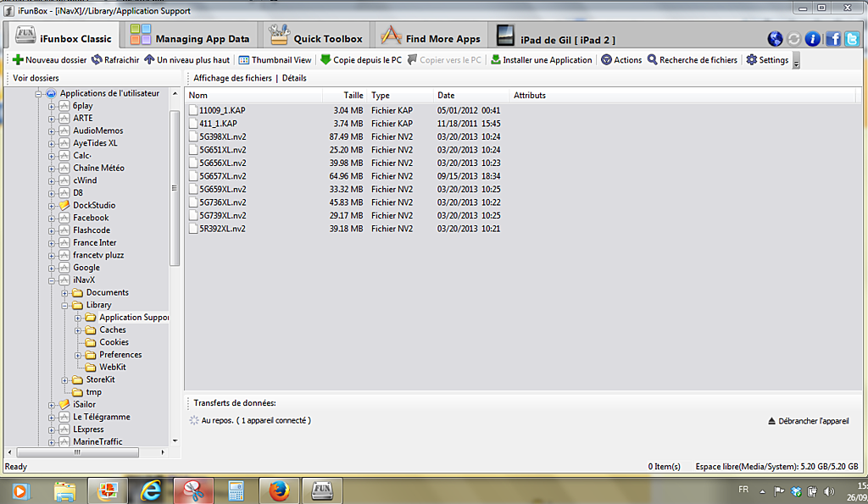Viewport: 868px width, 504px height.
Task: Select the WebKit folder
Action: click(x=113, y=368)
